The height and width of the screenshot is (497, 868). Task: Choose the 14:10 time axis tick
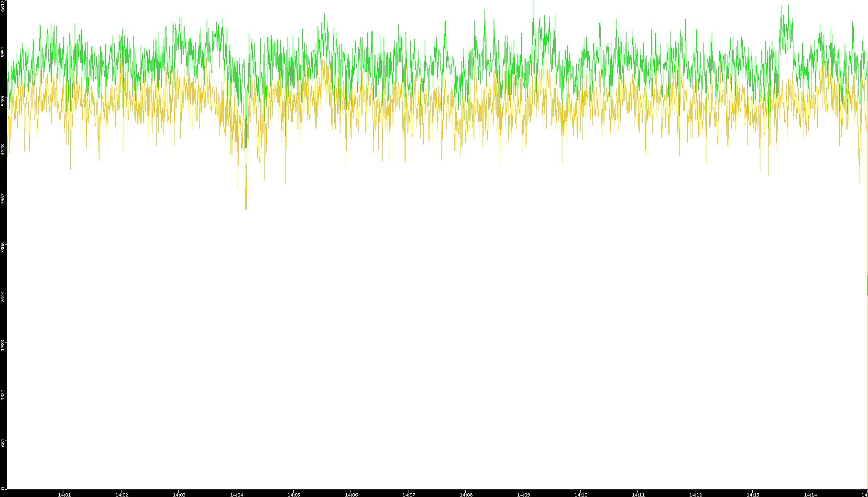click(x=581, y=494)
